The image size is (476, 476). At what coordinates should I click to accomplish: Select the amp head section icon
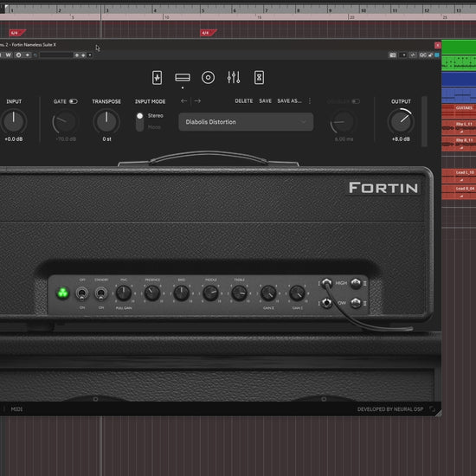(183, 78)
